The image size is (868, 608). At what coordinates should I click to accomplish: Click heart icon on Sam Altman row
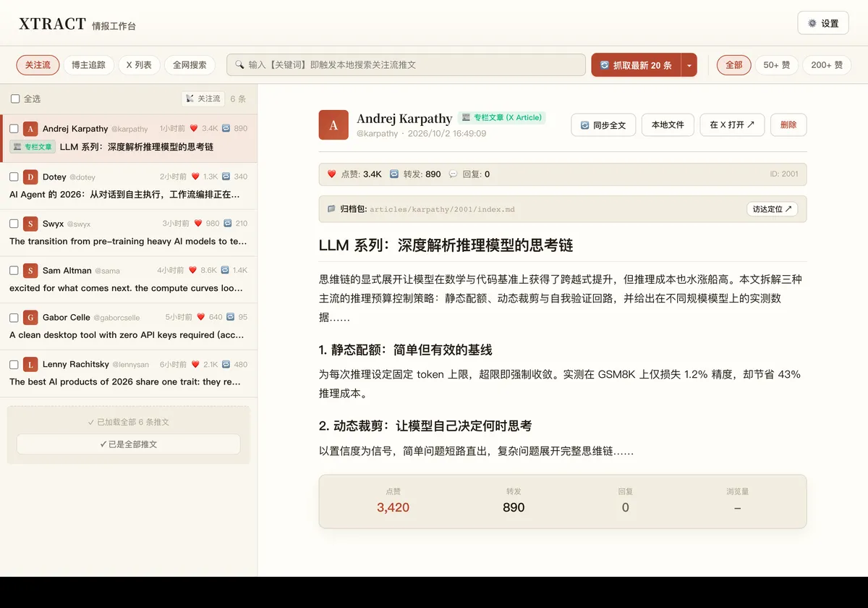(x=192, y=271)
